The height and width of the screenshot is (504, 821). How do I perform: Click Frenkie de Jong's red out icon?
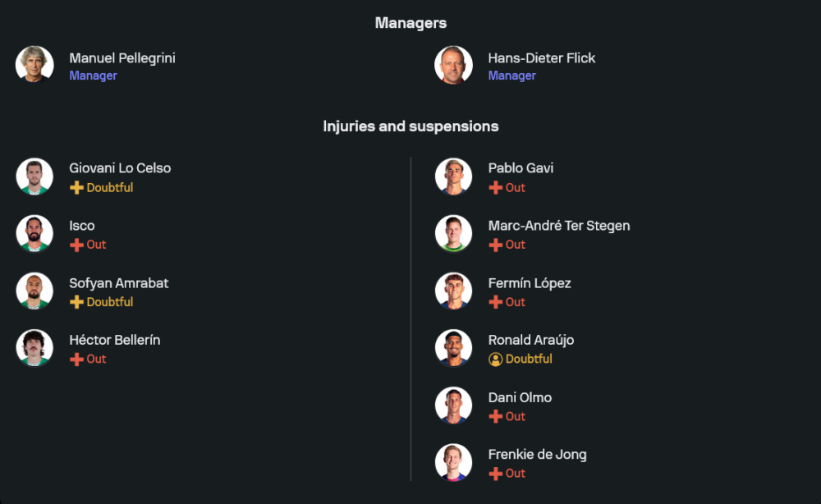tap(495, 474)
